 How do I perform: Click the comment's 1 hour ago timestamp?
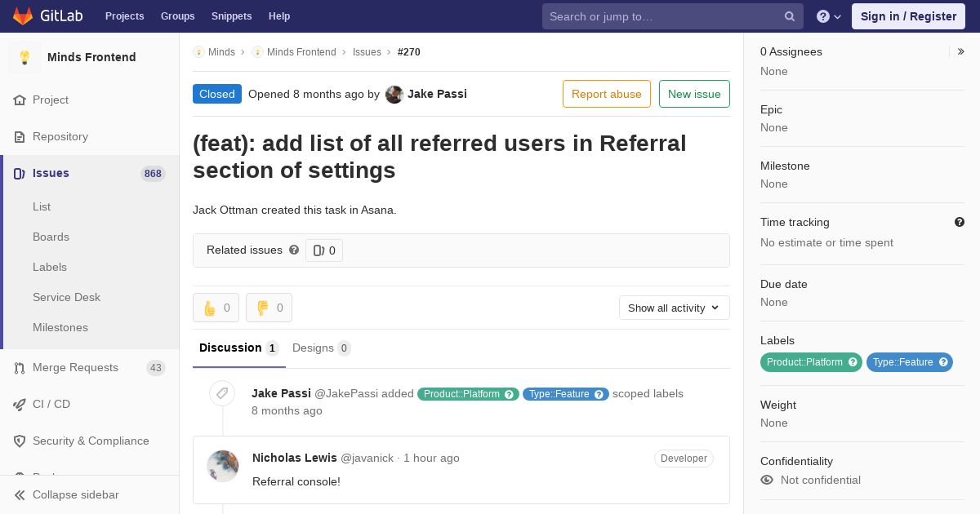pos(431,458)
